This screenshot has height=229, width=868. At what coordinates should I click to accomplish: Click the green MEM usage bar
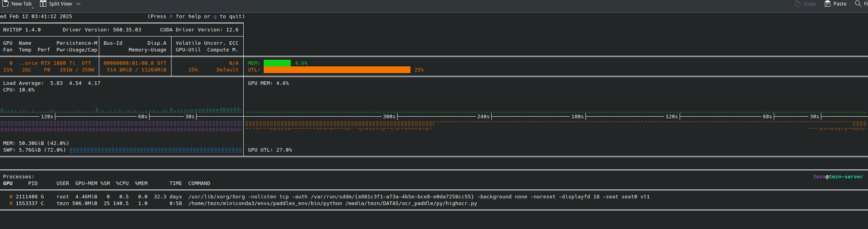tap(277, 63)
